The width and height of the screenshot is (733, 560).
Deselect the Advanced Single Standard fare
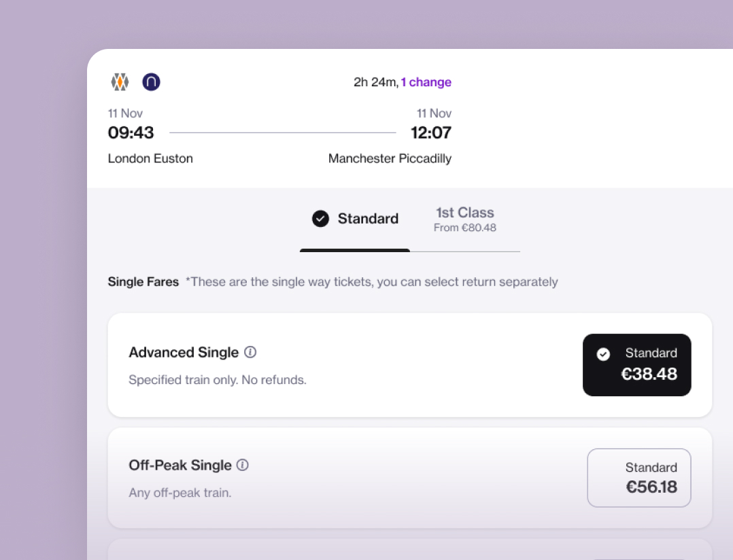click(636, 365)
